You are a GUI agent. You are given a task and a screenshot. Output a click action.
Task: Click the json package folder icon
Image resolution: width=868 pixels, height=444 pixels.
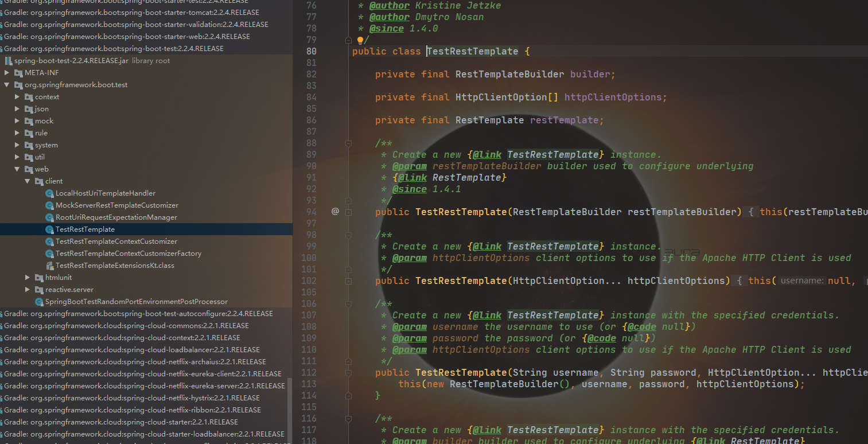[29, 109]
